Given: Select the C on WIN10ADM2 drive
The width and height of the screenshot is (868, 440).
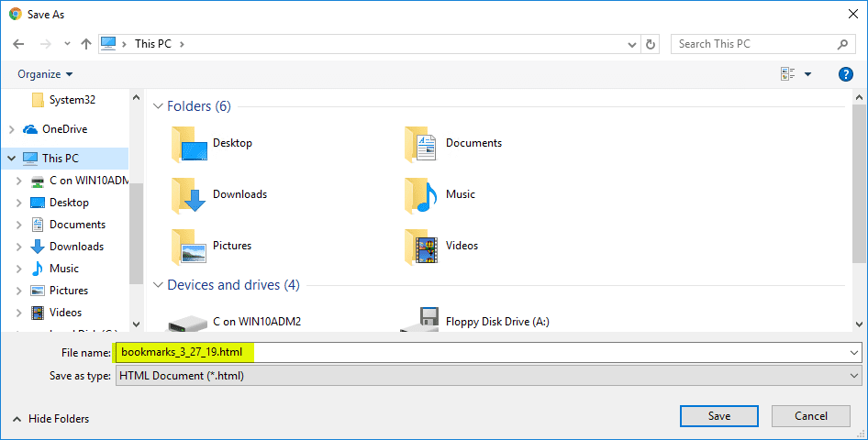Looking at the screenshot, I should [x=235, y=322].
